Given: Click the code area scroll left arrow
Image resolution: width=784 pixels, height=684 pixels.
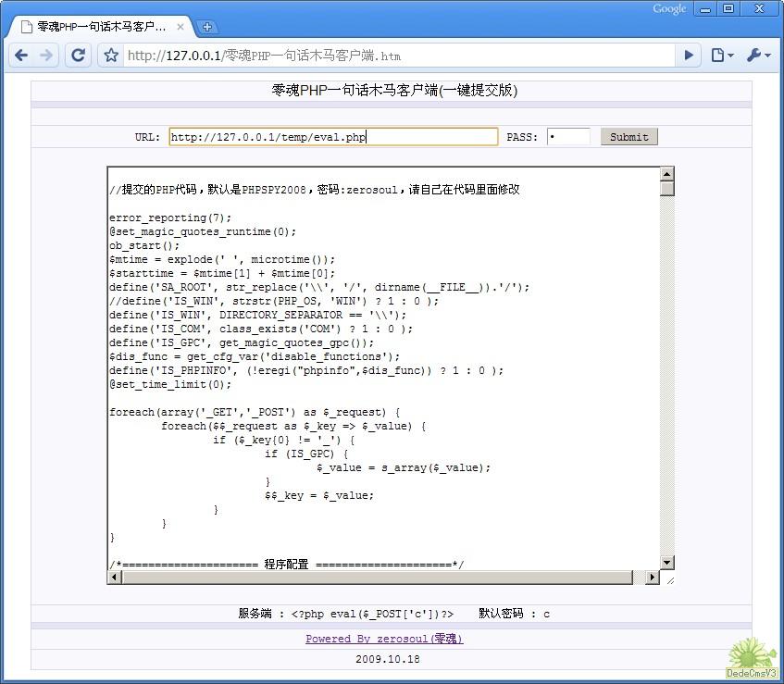Looking at the screenshot, I should coord(115,577).
